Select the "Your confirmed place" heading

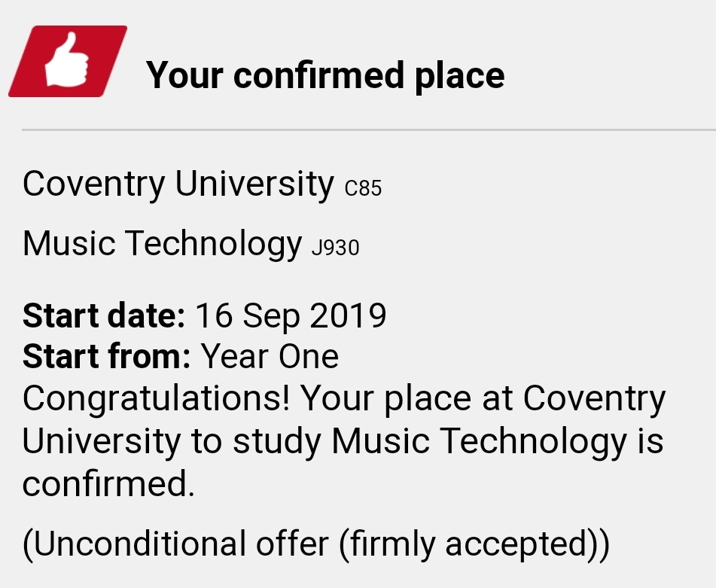pyautogui.click(x=325, y=75)
